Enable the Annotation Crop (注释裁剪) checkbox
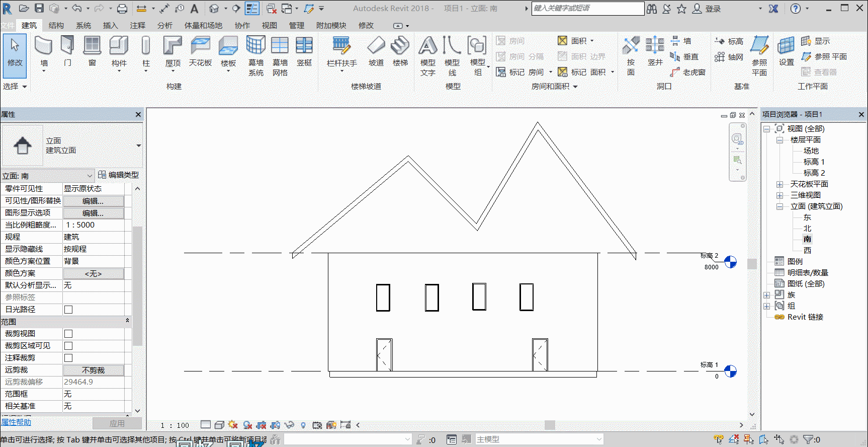Screen dimensions: 868x447 coord(68,358)
